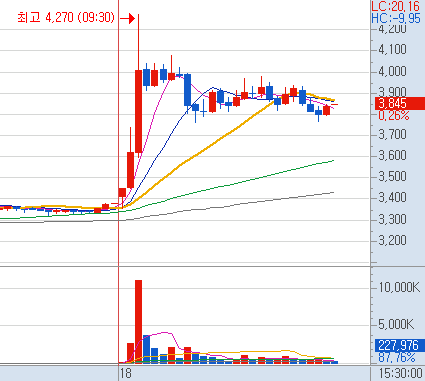Click the tallest red volume bar
Image resolution: width=425 pixels, height=381 pixels.
[x=138, y=321]
